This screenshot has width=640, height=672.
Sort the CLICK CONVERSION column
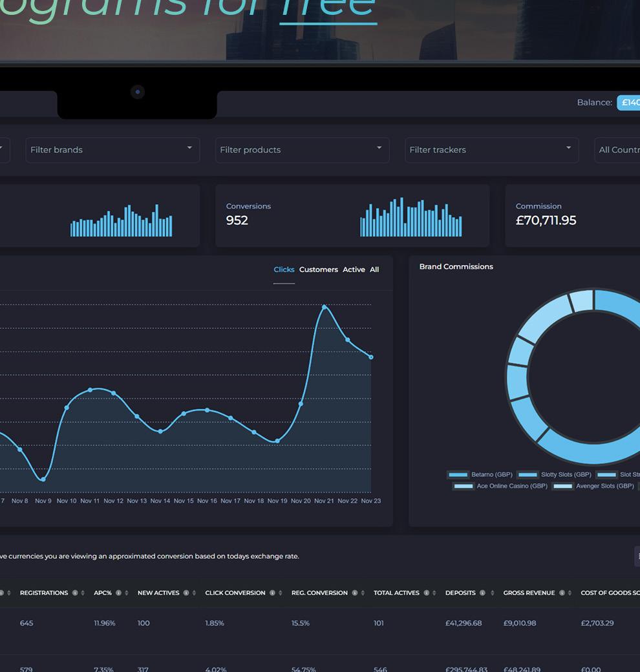[281, 593]
